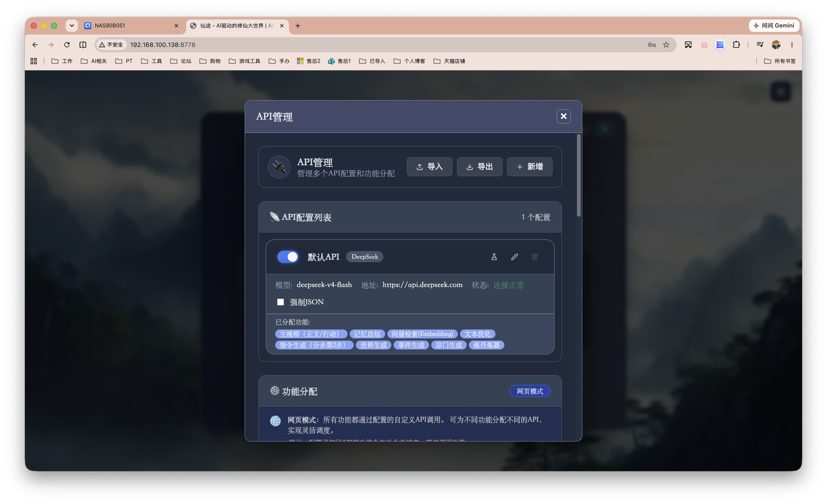Screen dimensions: 827x504
Task: Click the first extension icon after the star
Action: [688, 45]
